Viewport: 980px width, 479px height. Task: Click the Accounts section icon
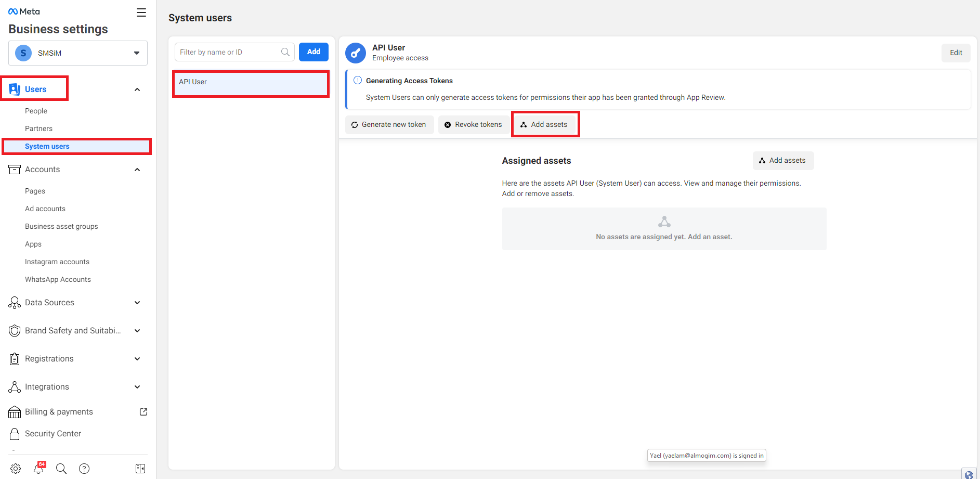(x=15, y=170)
